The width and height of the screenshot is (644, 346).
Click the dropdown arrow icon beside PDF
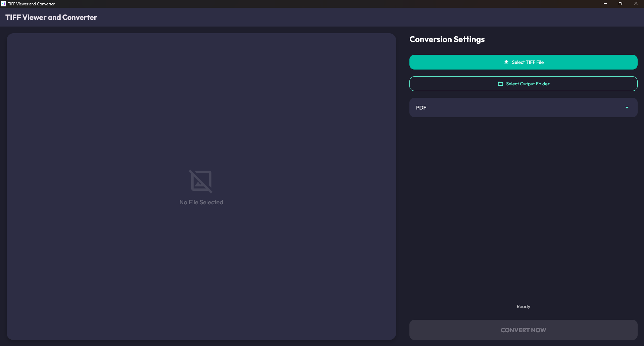[x=627, y=107]
